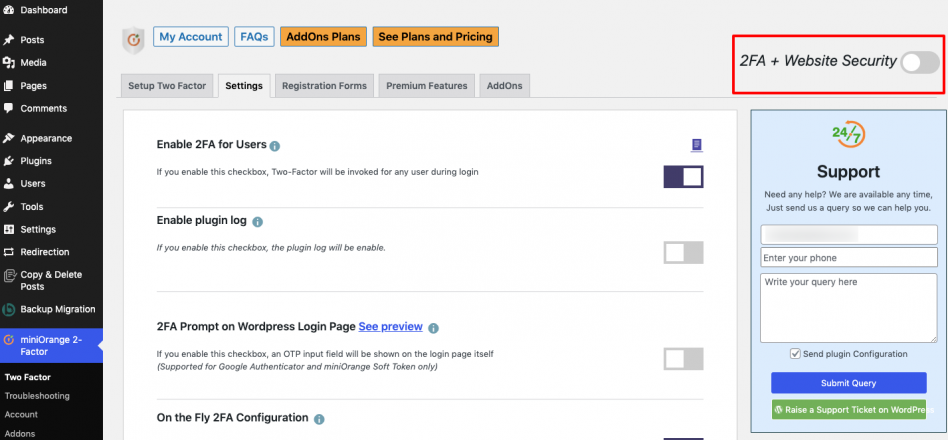The height and width of the screenshot is (440, 948).
Task: Turn on the Enable plugin log toggle
Action: click(x=683, y=253)
